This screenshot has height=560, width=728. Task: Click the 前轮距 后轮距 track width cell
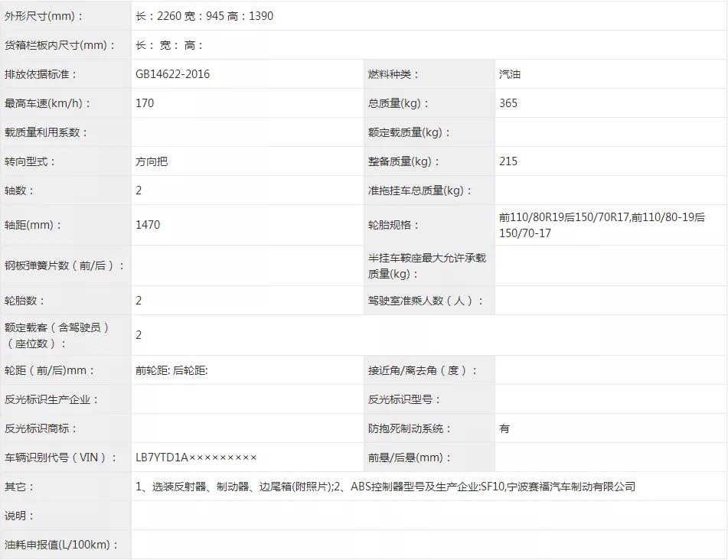171,370
